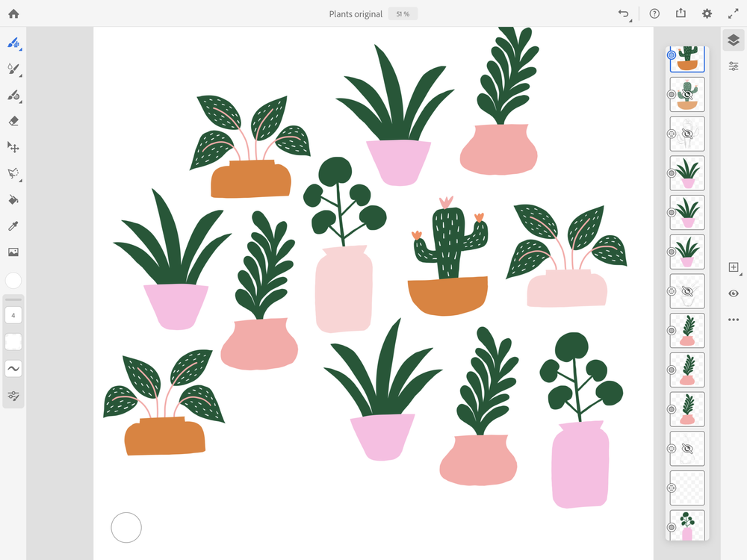Select the Live Brushes tool
This screenshot has height=560, width=747.
click(13, 69)
